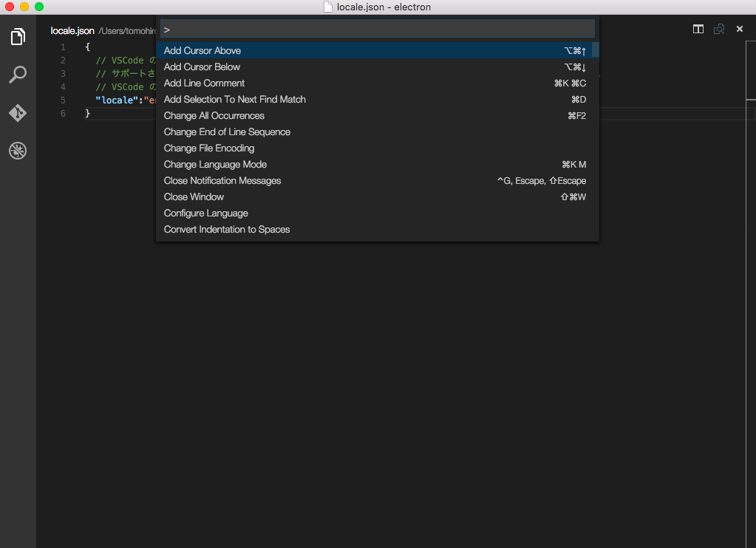Click the "locale" key in the editor
Viewport: 756px width, 548px height.
click(x=117, y=100)
